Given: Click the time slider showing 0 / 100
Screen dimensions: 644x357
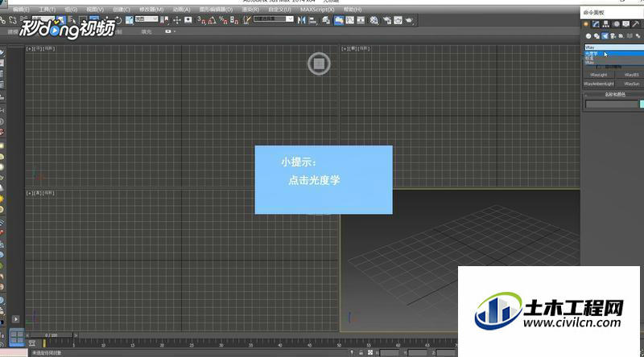Looking at the screenshot, I should [52, 335].
